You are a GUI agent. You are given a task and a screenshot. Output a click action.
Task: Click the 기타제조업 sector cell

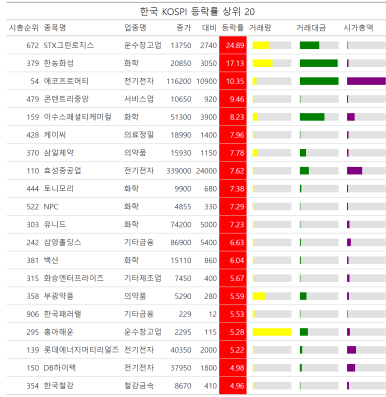(x=143, y=278)
